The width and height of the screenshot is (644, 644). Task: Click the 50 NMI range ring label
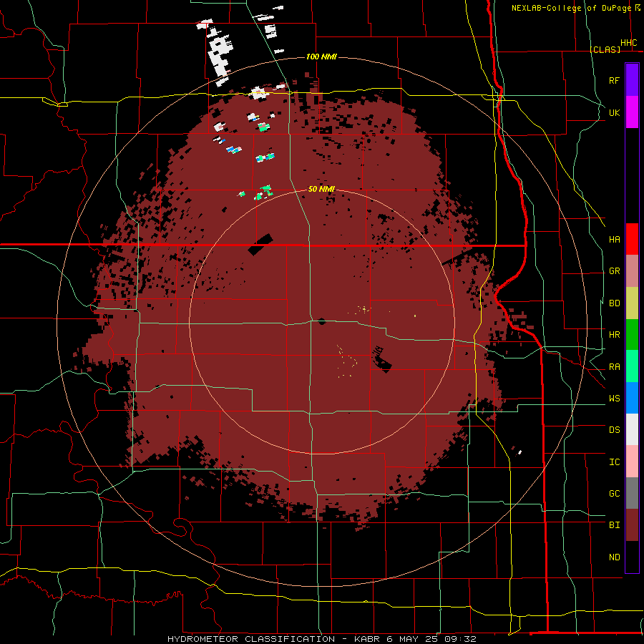(x=321, y=189)
